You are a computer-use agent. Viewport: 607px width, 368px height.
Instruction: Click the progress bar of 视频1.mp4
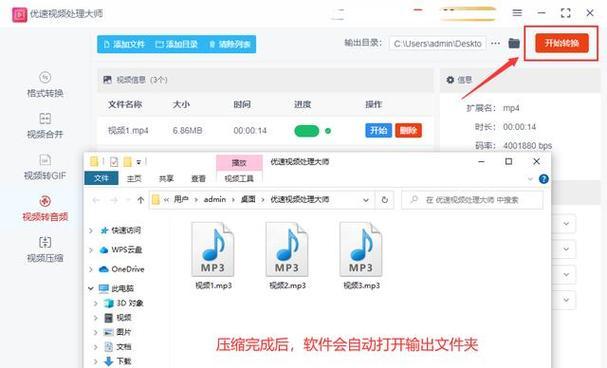(x=307, y=131)
